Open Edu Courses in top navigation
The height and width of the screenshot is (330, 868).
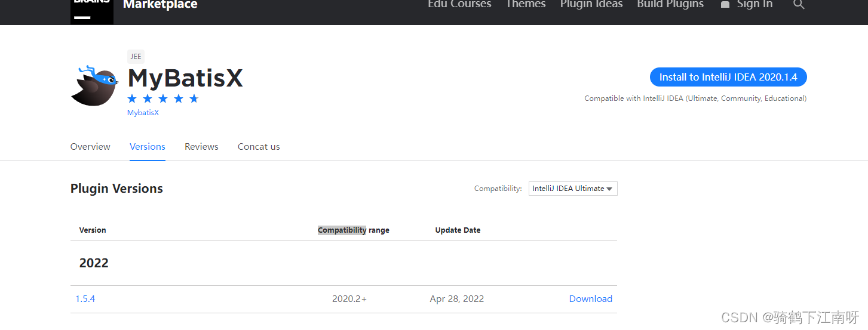tap(459, 5)
